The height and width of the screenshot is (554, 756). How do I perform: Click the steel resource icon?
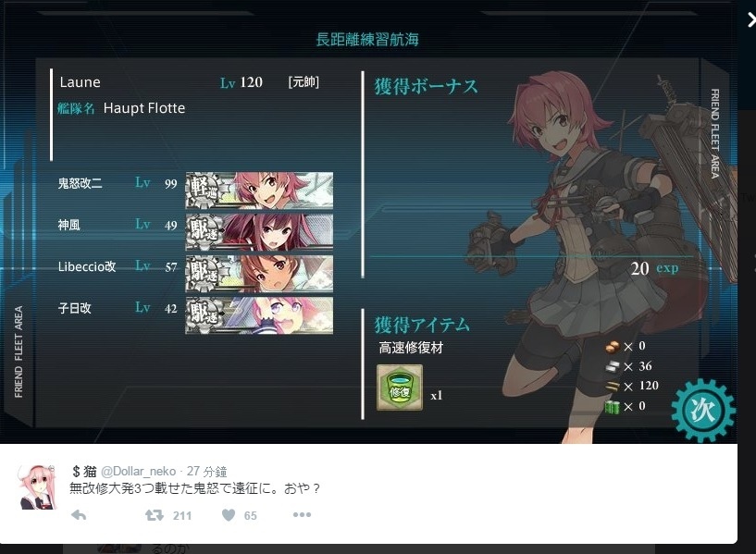tap(613, 367)
